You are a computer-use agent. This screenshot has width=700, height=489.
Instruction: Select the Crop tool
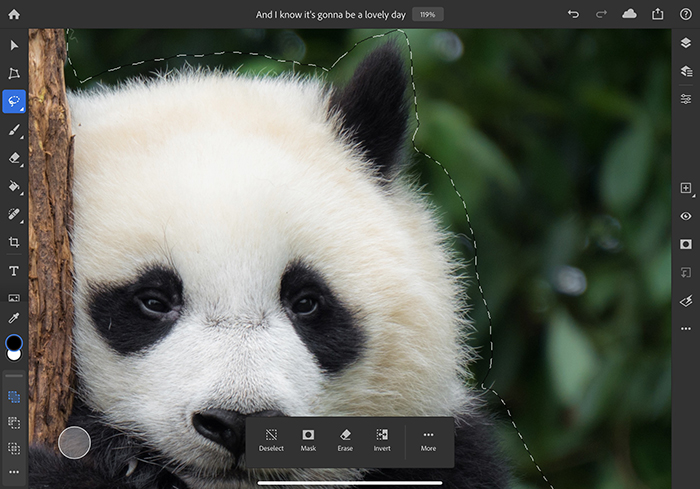(x=14, y=242)
